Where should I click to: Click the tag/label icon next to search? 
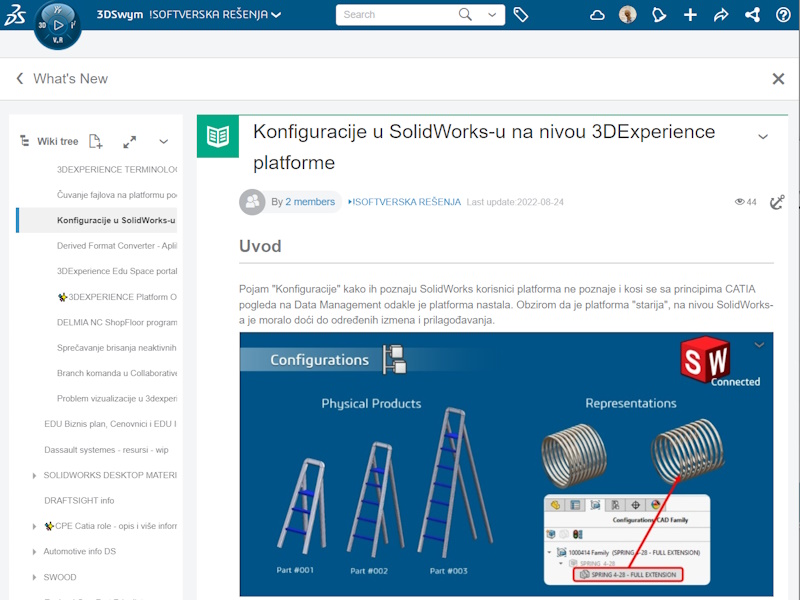(521, 16)
